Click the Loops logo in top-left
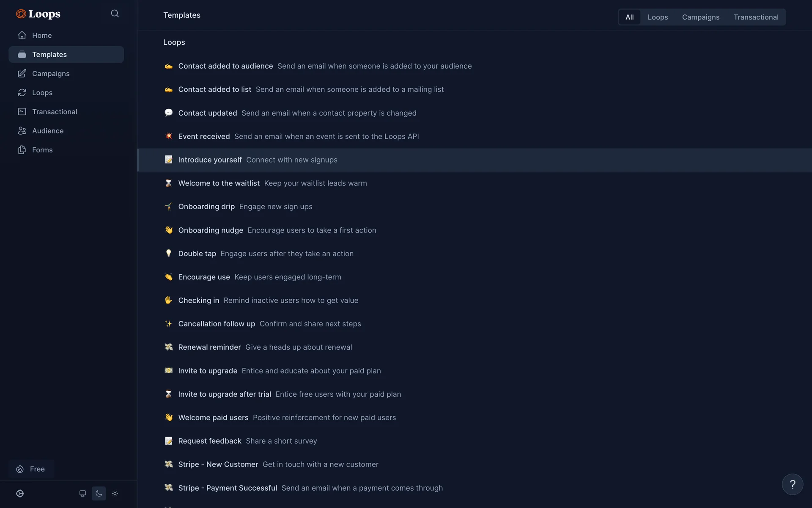 point(38,14)
